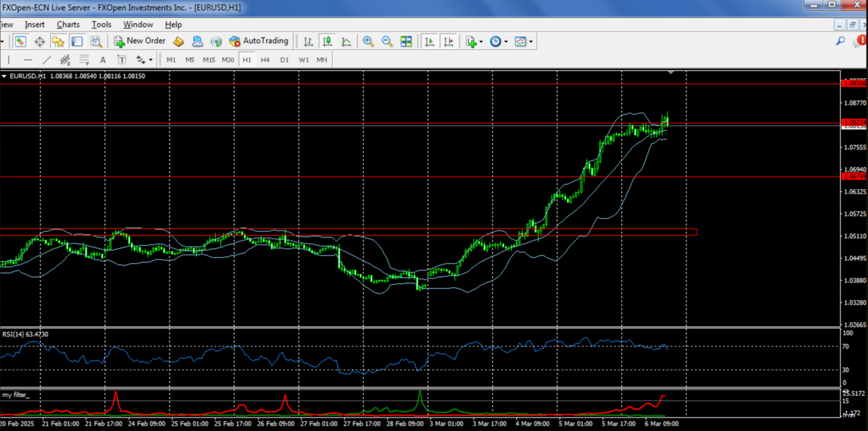Viewport: 868px width, 431px height.
Task: Click the '5 Mar 17:00' time axis label
Action: [x=619, y=424]
